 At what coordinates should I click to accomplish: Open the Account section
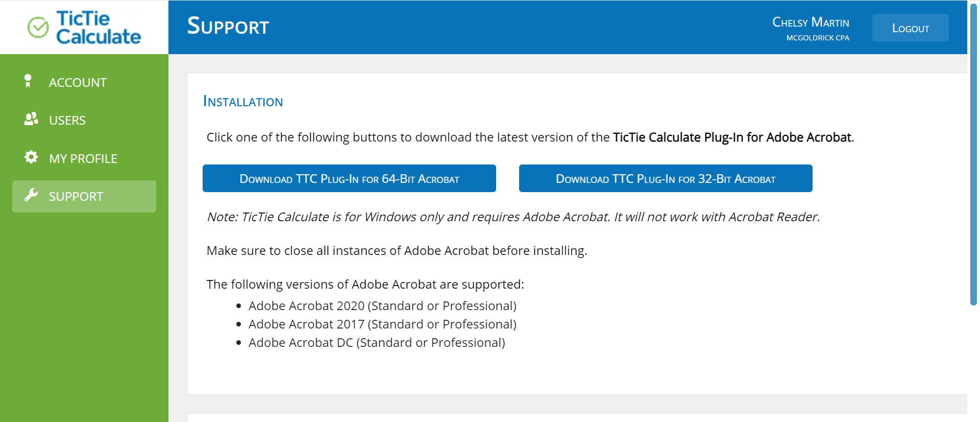point(78,82)
